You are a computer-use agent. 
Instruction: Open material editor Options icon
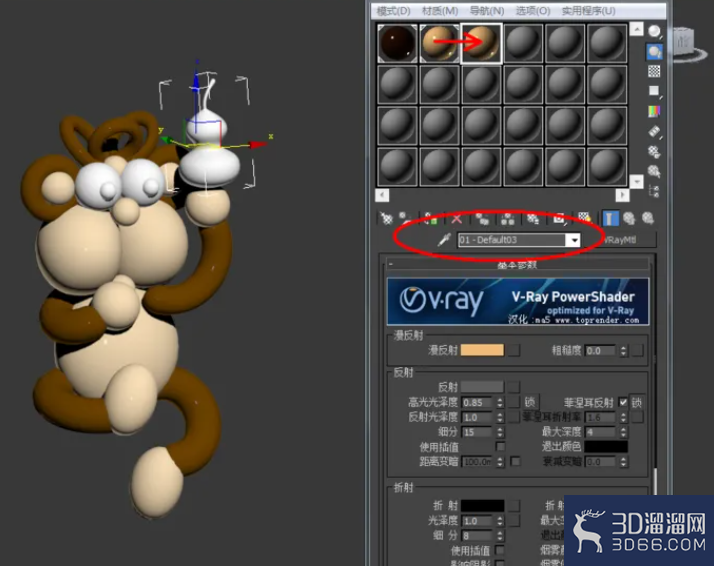654,151
